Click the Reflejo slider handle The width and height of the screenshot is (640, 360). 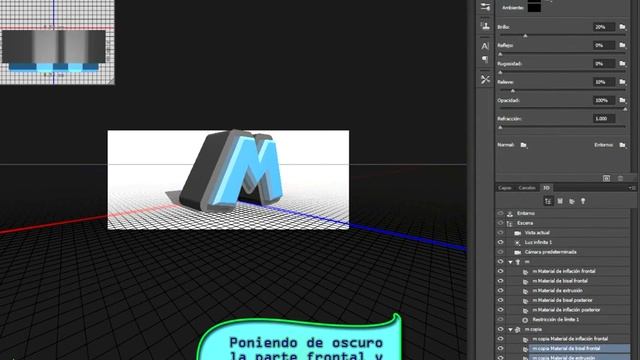500,54
